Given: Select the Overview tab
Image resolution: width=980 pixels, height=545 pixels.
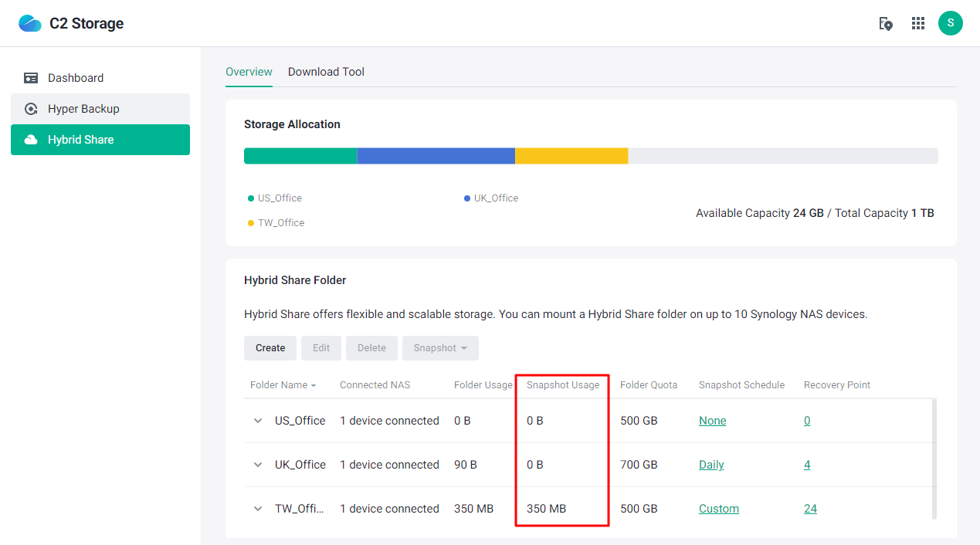Looking at the screenshot, I should (x=249, y=71).
